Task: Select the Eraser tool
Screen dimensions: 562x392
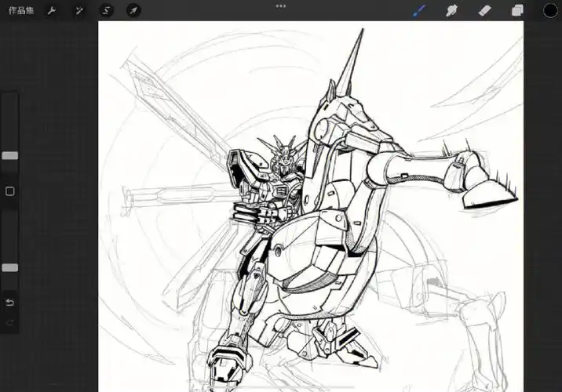Action: tap(485, 11)
